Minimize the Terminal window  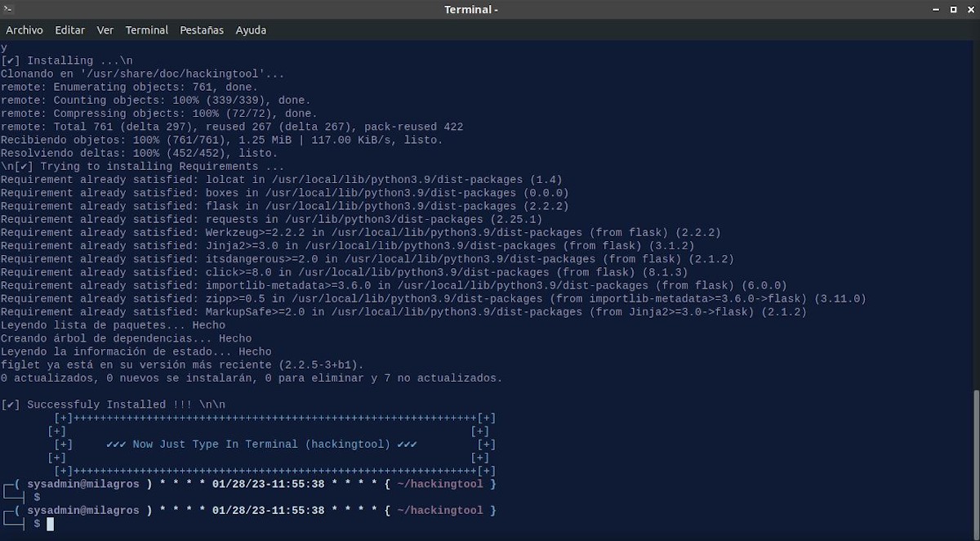pos(934,10)
